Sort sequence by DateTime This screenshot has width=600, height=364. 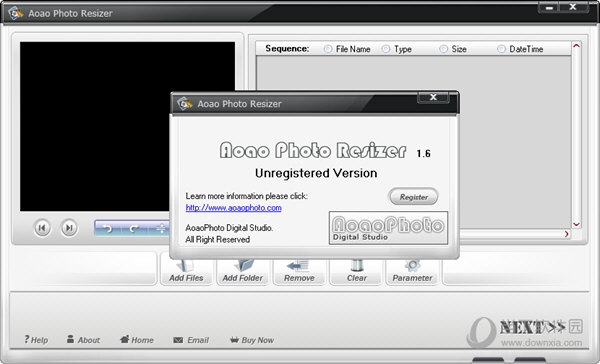(x=501, y=49)
